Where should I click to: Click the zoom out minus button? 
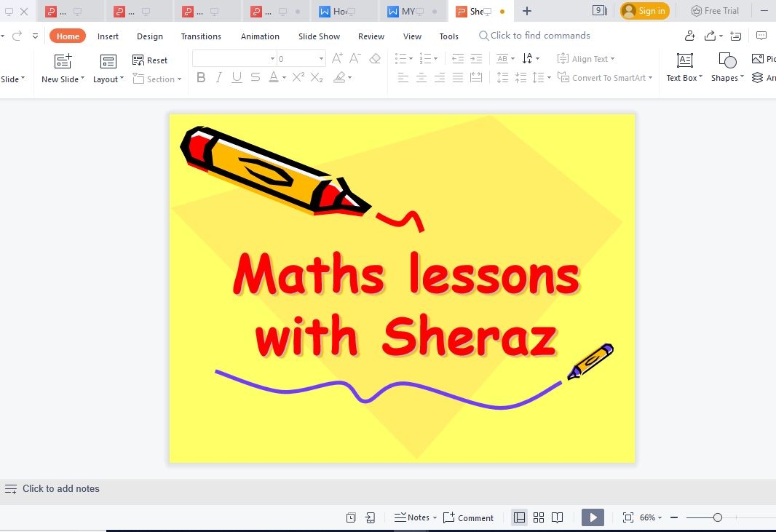pyautogui.click(x=674, y=517)
